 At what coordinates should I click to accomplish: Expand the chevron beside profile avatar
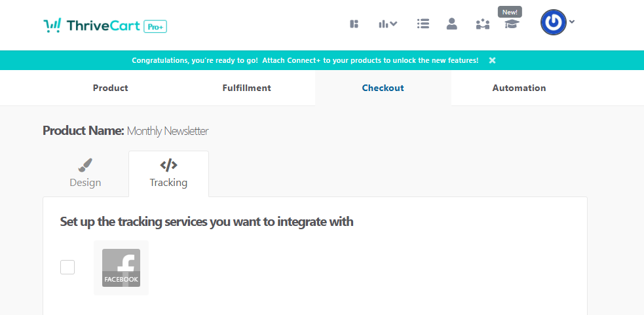click(x=572, y=22)
